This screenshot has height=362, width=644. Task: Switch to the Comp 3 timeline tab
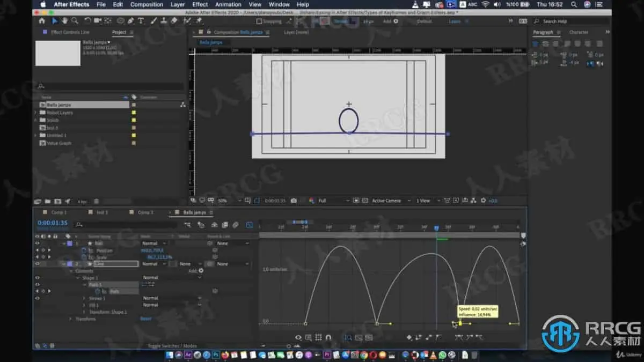click(145, 212)
